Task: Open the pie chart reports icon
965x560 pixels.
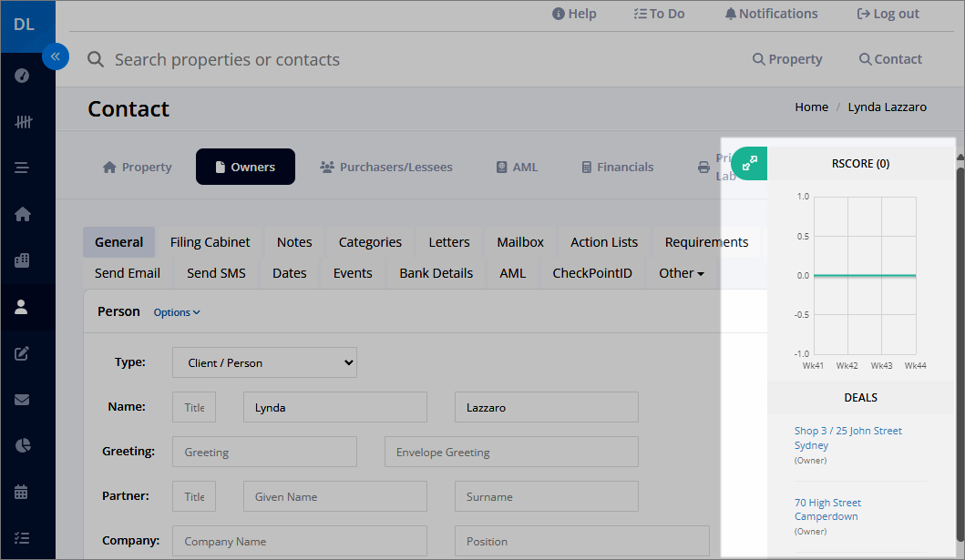Action: pyautogui.click(x=22, y=445)
